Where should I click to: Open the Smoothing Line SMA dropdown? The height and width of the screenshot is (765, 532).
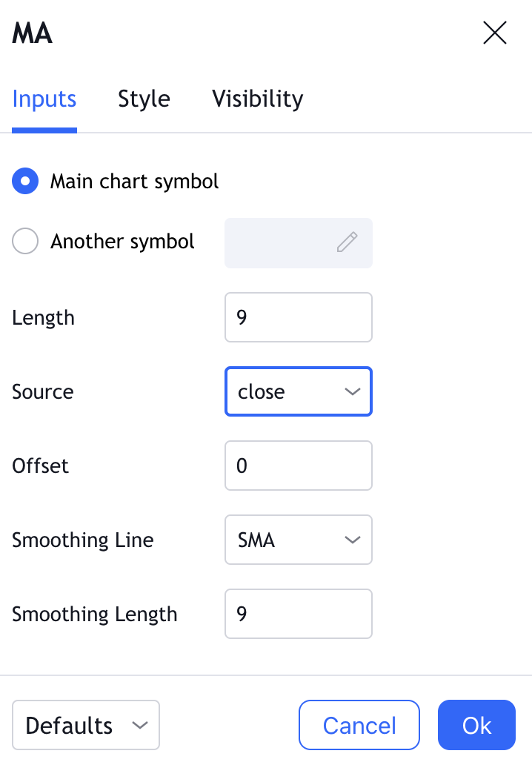[298, 540]
